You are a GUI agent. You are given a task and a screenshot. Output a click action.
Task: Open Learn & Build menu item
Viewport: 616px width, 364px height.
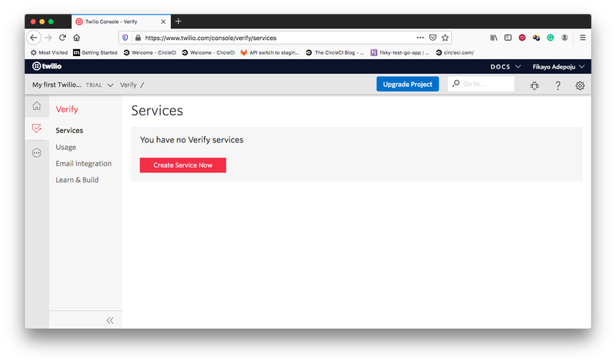77,180
